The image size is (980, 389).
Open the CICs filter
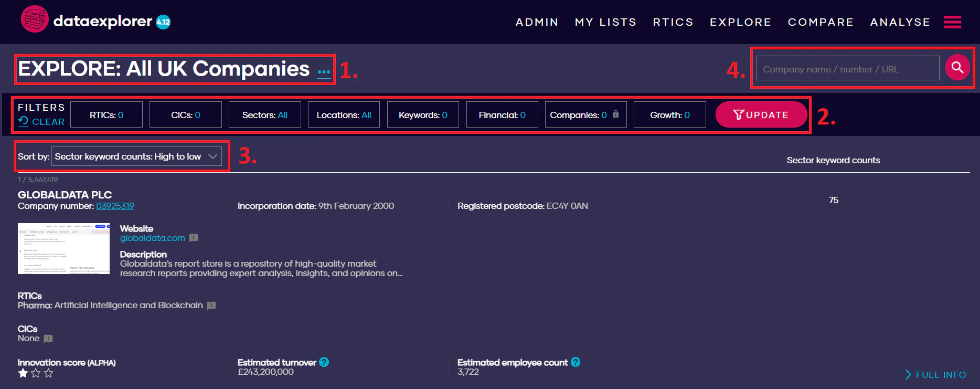click(x=186, y=114)
